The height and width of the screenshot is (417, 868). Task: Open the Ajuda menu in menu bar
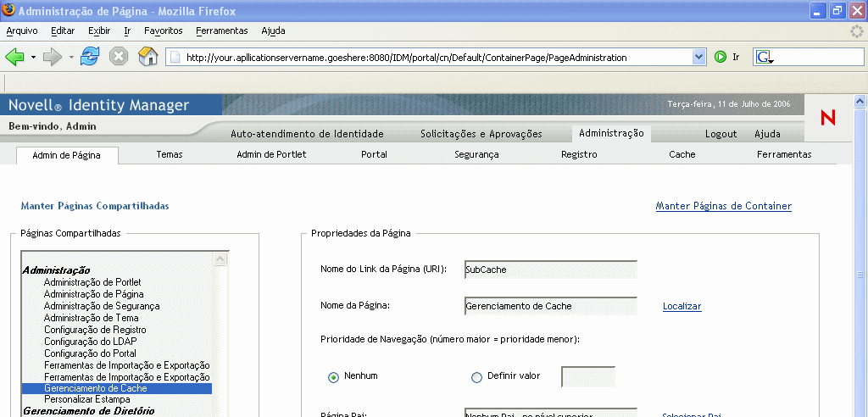[273, 31]
